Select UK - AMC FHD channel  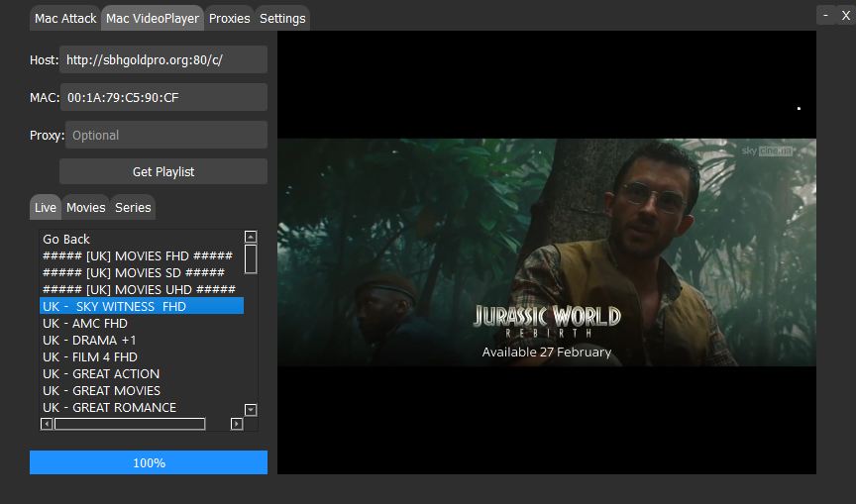coord(142,323)
